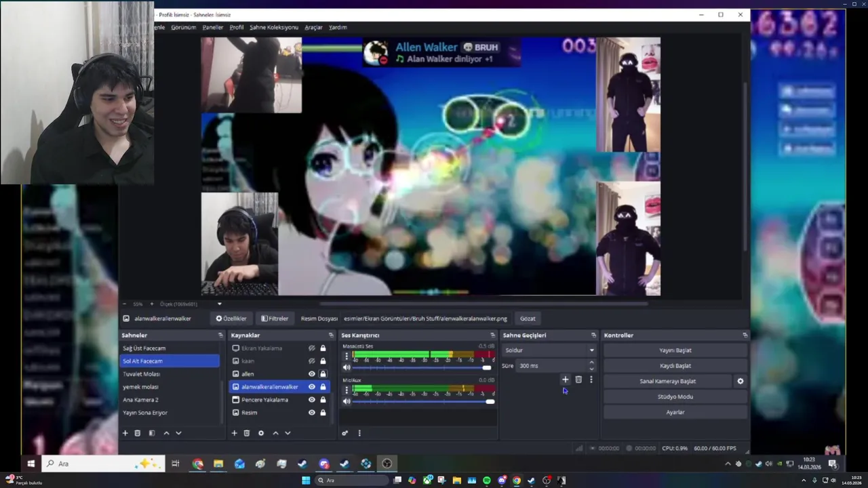Mute Masaüstü Ses speaker icon
868x488 pixels.
pyautogui.click(x=347, y=367)
